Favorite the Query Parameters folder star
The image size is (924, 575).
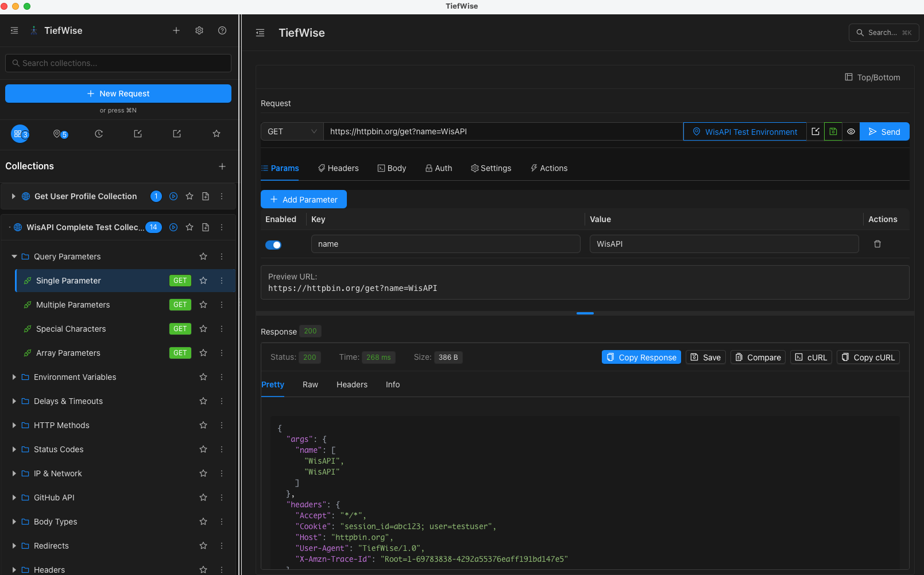point(203,257)
